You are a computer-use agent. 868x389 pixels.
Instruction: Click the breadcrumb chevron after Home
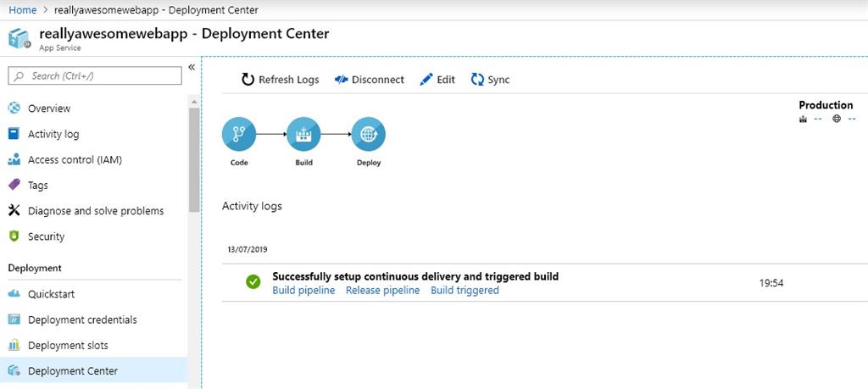pos(46,10)
